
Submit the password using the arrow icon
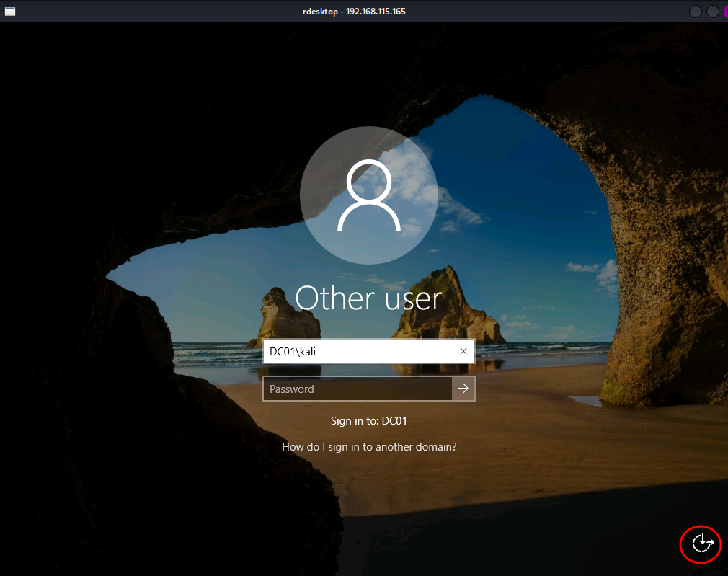point(463,389)
